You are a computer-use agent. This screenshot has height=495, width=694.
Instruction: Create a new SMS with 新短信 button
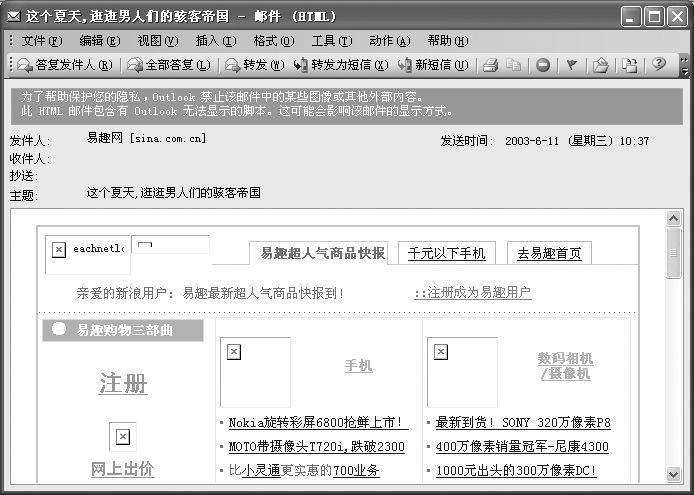[434, 65]
